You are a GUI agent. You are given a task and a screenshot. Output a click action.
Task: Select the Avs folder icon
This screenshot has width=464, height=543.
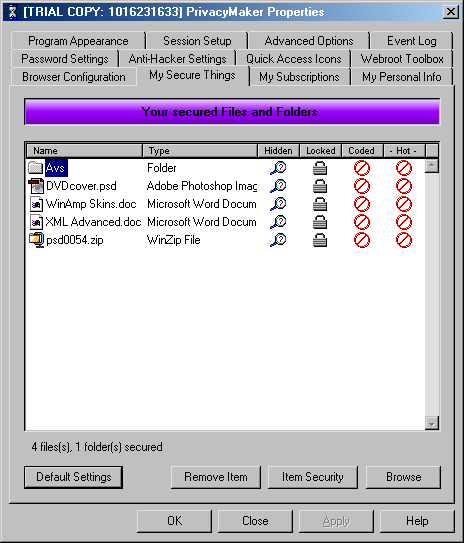tap(35, 168)
